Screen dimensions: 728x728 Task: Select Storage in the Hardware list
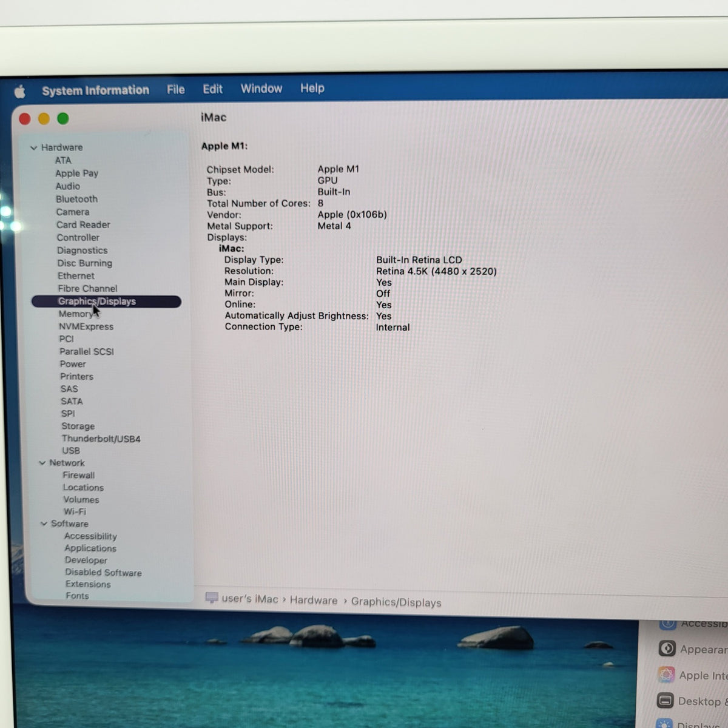point(78,426)
